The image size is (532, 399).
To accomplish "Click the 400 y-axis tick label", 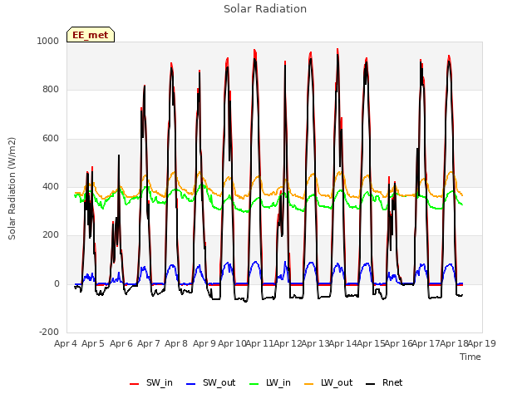I will pos(51,186).
